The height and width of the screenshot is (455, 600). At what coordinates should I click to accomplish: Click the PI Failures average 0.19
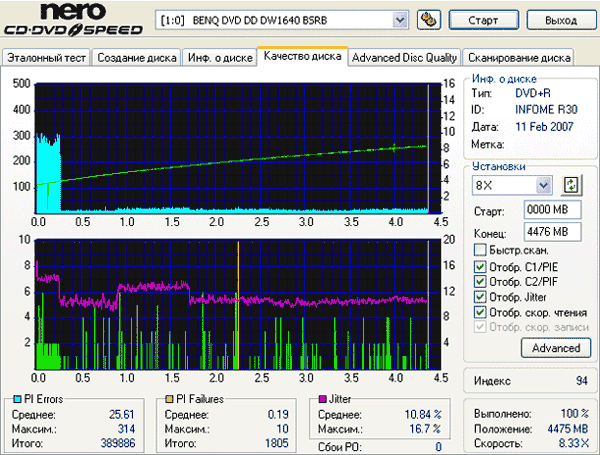click(278, 414)
